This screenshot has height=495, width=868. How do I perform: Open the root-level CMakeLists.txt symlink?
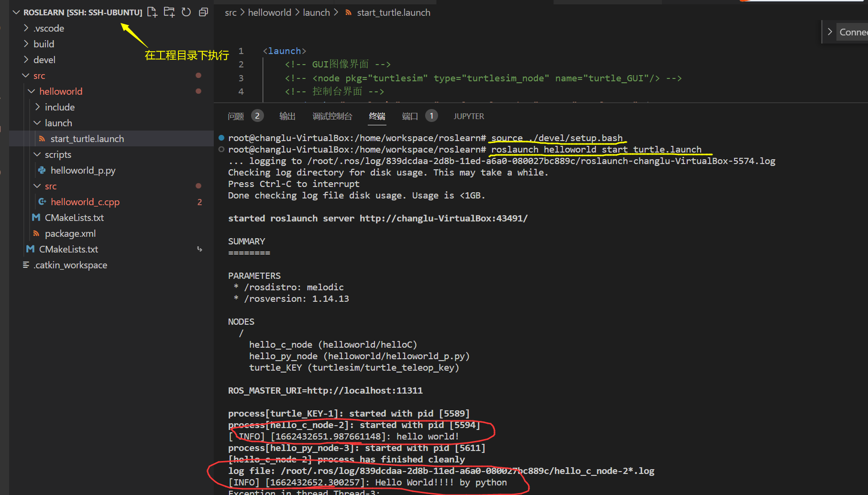click(x=68, y=249)
